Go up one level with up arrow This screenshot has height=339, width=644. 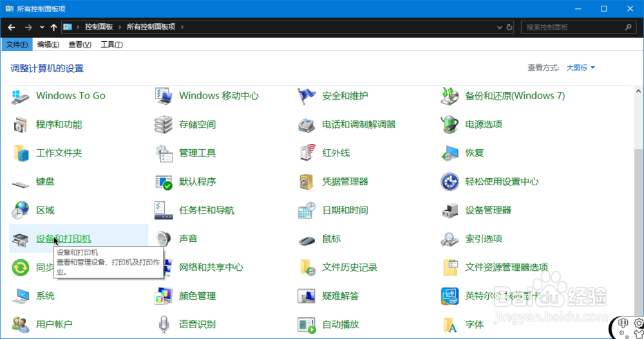(54, 27)
